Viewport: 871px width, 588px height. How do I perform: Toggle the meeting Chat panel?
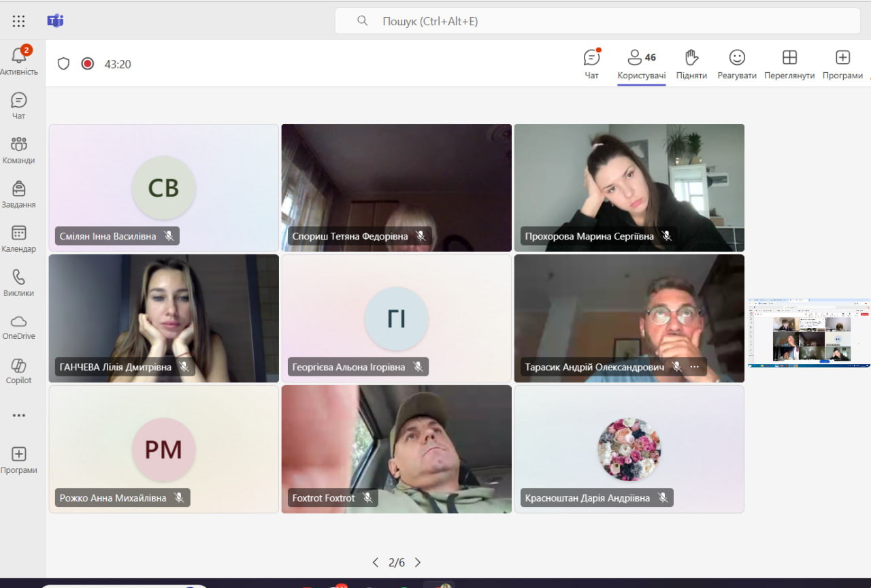(x=592, y=64)
